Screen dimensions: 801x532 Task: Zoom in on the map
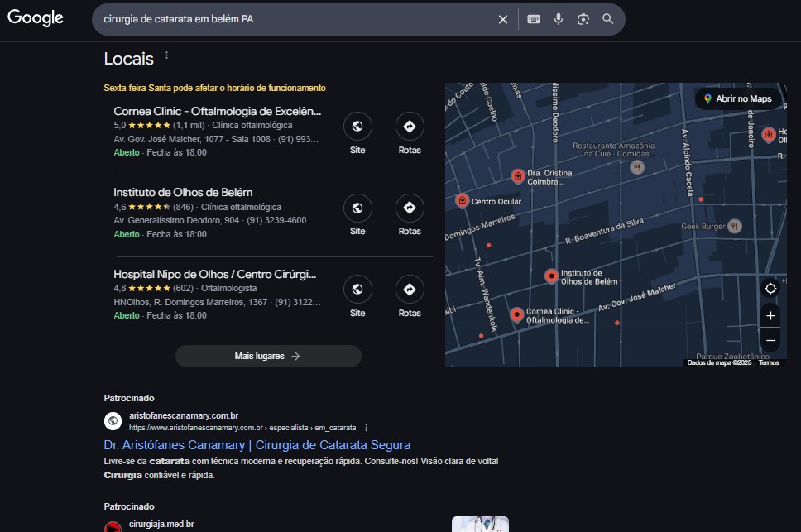pyautogui.click(x=770, y=316)
